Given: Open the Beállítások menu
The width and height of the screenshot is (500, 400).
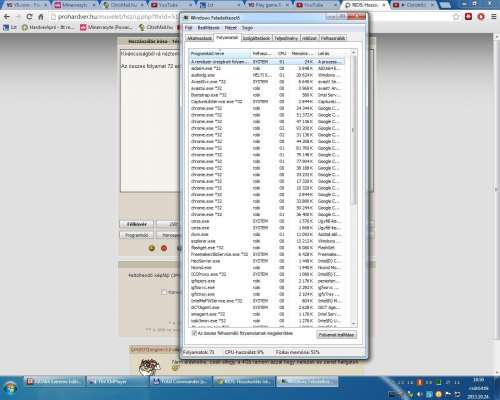Looking at the screenshot, I should [x=209, y=28].
